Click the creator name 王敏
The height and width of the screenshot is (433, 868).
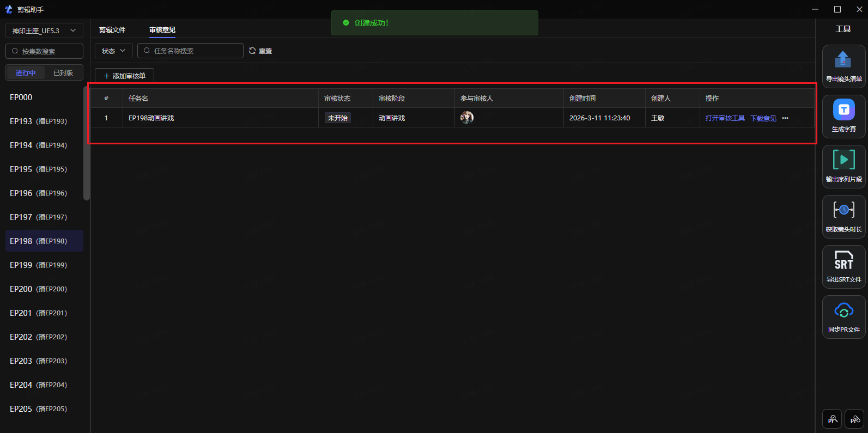[658, 118]
